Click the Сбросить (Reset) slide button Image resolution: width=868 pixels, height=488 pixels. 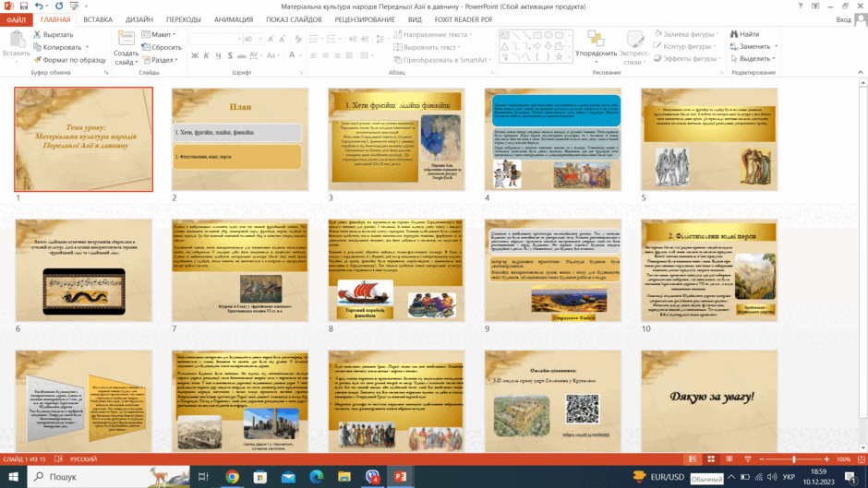click(162, 47)
